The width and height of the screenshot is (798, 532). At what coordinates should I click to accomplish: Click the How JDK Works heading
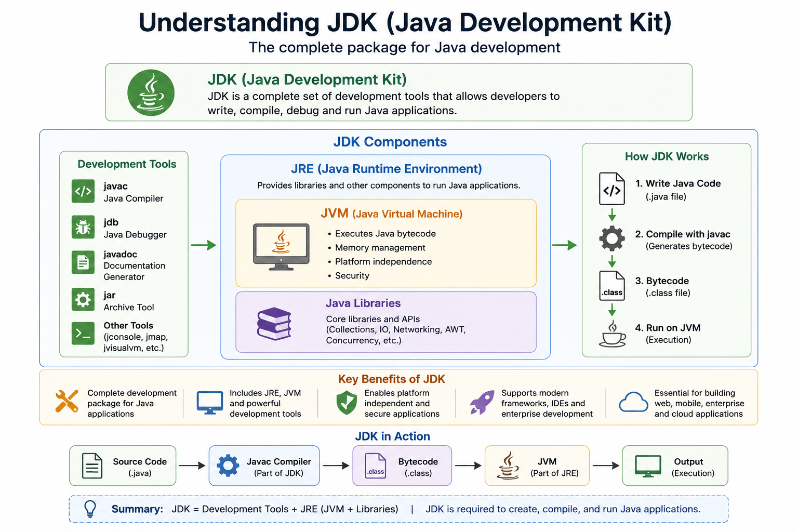pyautogui.click(x=667, y=156)
